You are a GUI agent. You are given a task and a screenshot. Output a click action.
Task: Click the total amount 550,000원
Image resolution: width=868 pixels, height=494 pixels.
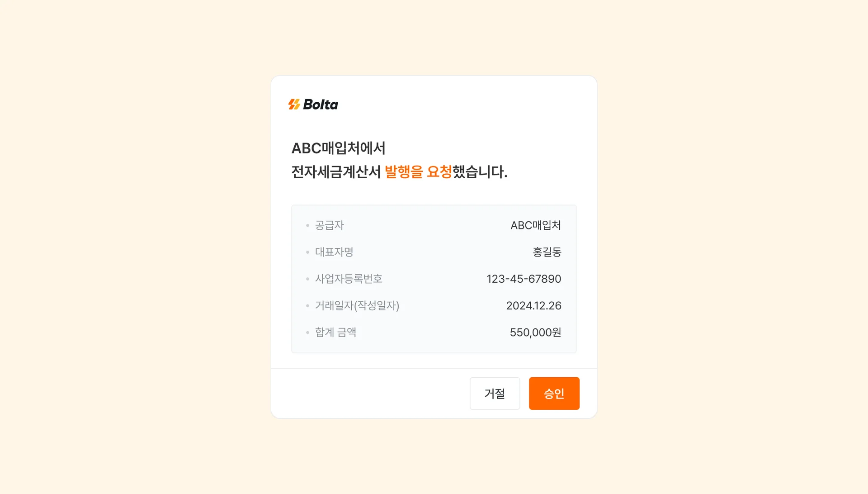point(535,332)
